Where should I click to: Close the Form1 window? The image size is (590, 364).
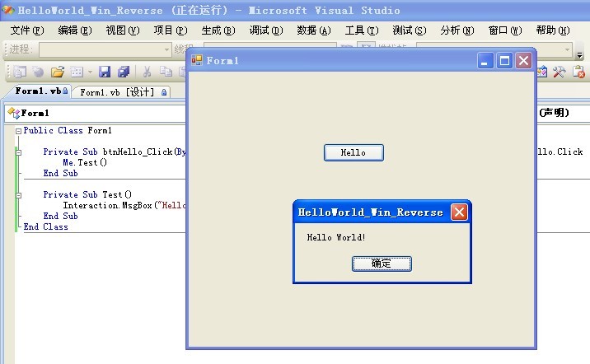pos(523,61)
